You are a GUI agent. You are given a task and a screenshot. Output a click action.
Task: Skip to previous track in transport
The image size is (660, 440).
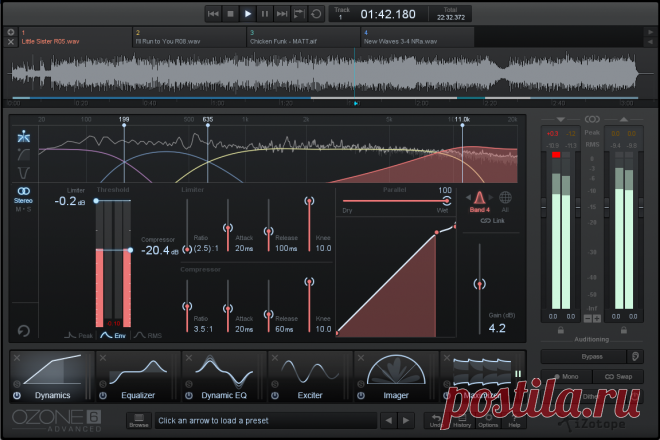point(213,14)
